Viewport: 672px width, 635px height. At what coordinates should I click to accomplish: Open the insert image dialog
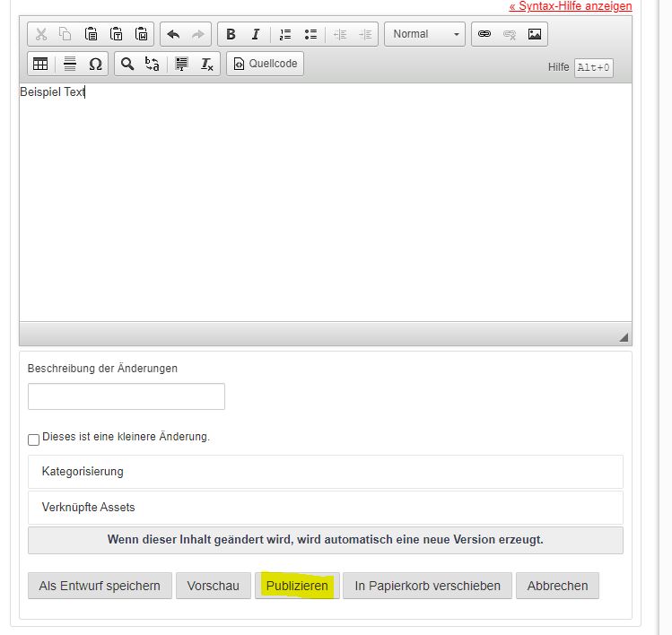pyautogui.click(x=535, y=34)
